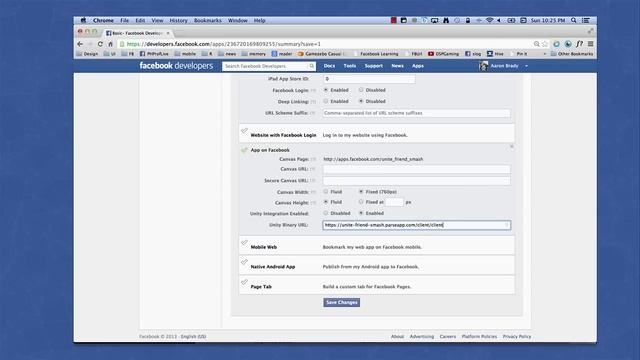Close the Basic - Facebook Developers tab

(x=168, y=33)
